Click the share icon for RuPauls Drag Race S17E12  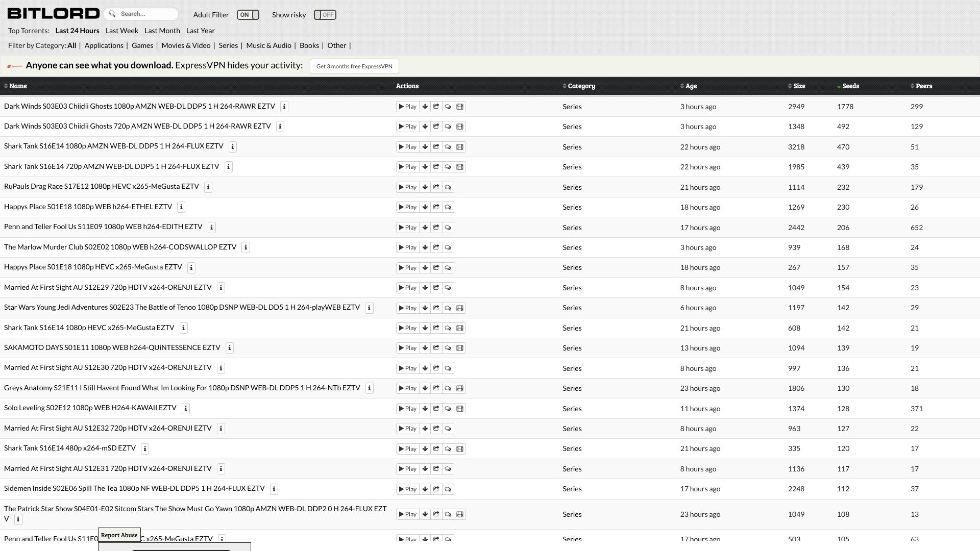click(436, 187)
